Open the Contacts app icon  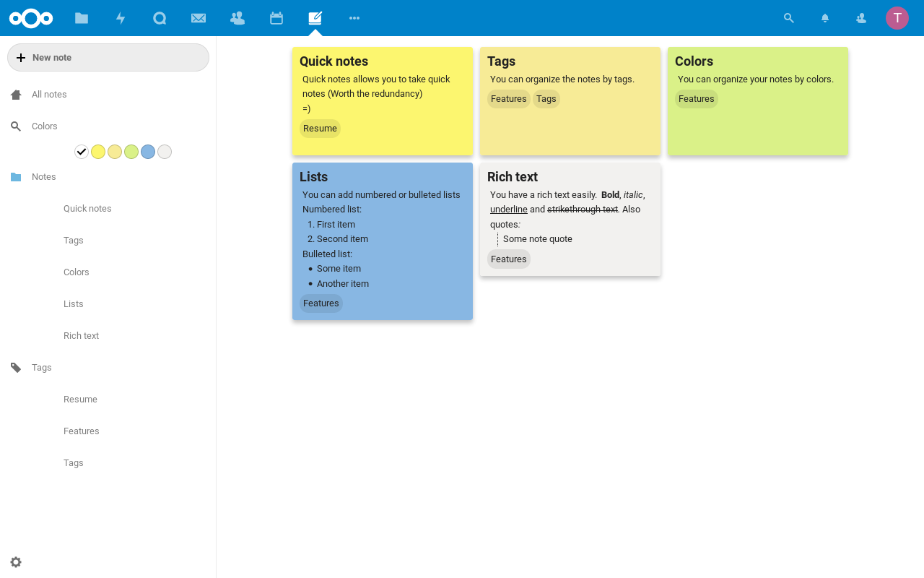pyautogui.click(x=237, y=18)
